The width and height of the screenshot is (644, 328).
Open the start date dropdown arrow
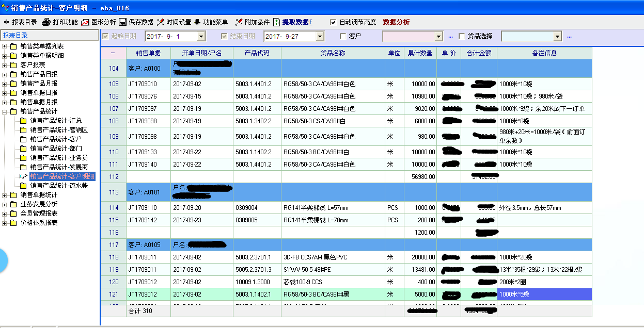[201, 37]
